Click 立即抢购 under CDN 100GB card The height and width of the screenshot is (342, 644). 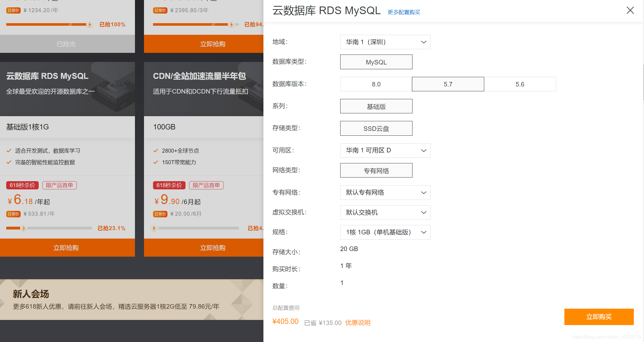(x=204, y=248)
